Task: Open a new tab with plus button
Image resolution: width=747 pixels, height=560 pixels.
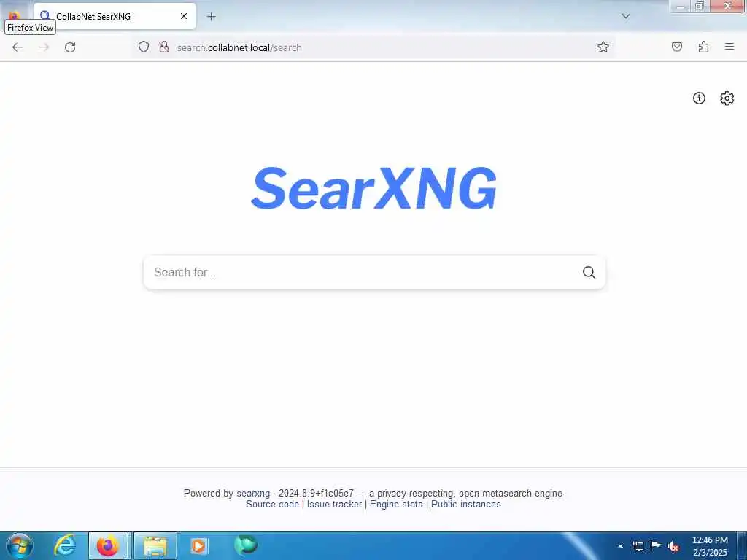Action: pyautogui.click(x=211, y=17)
